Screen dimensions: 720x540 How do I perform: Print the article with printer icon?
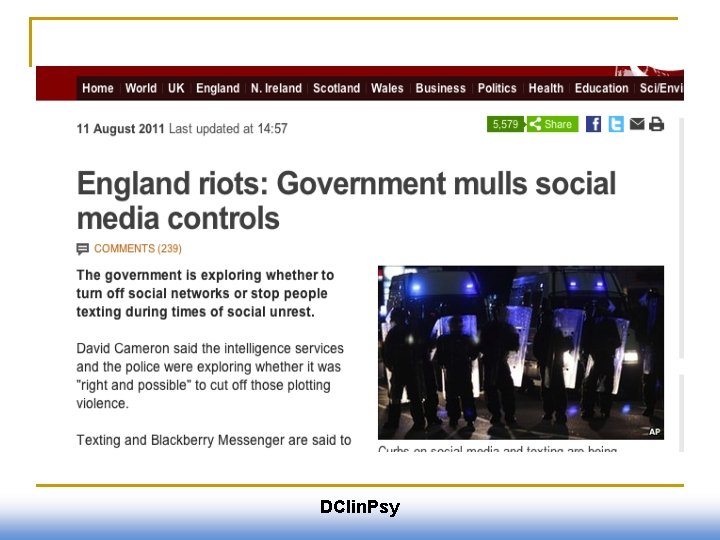point(656,124)
